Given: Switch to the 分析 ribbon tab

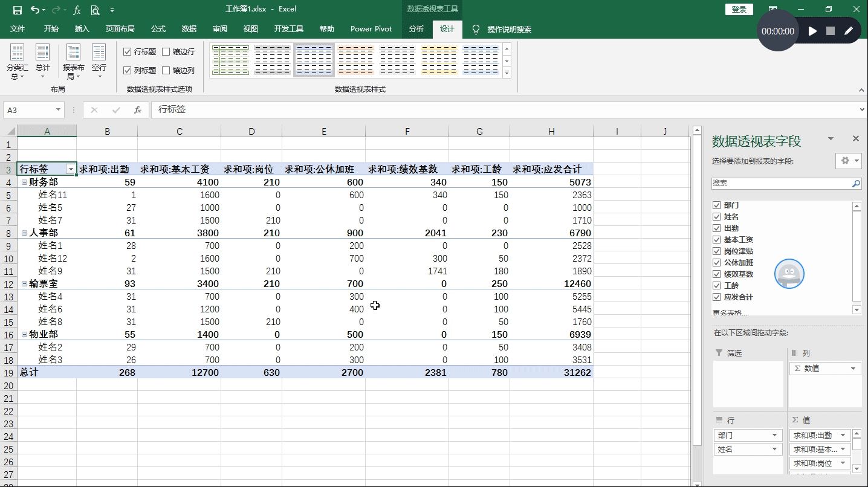Looking at the screenshot, I should (x=416, y=29).
